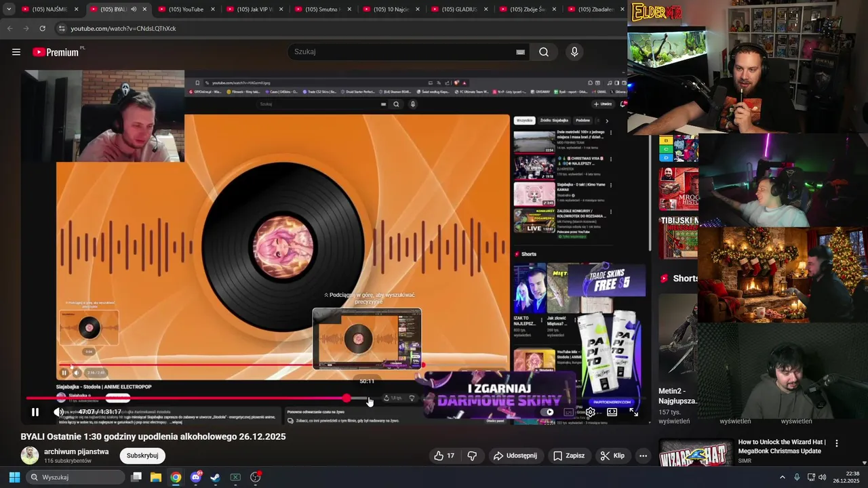
Task: Open system volume tray icon
Action: (822, 477)
